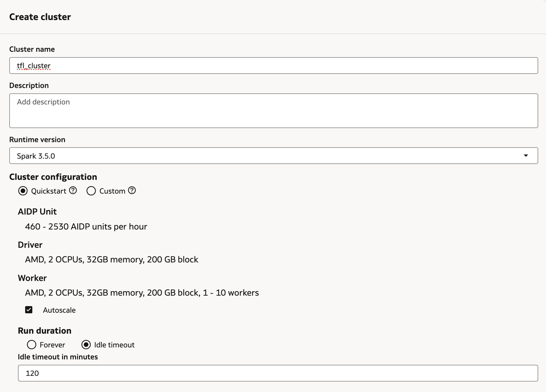
Task: Click the Driver section label
Action: click(30, 245)
